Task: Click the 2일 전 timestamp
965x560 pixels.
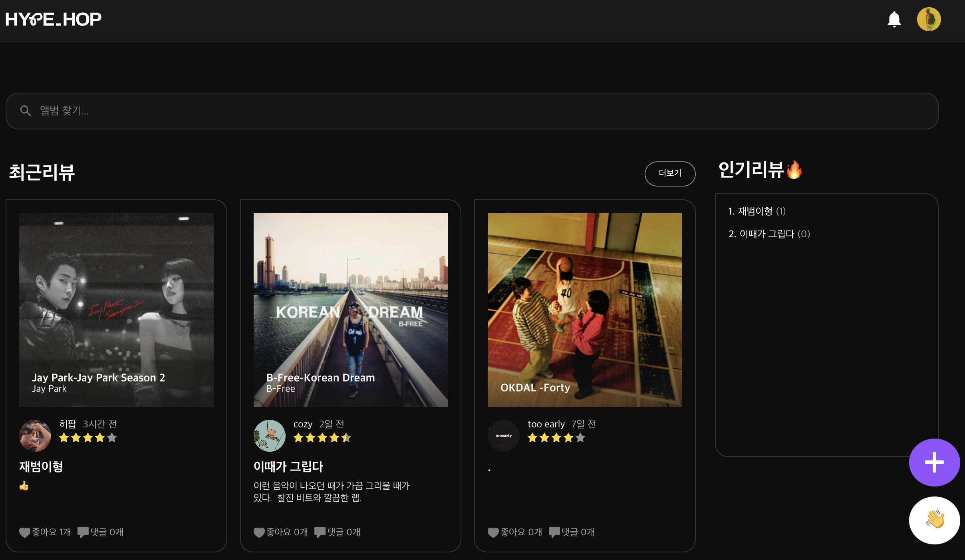Action: (332, 424)
